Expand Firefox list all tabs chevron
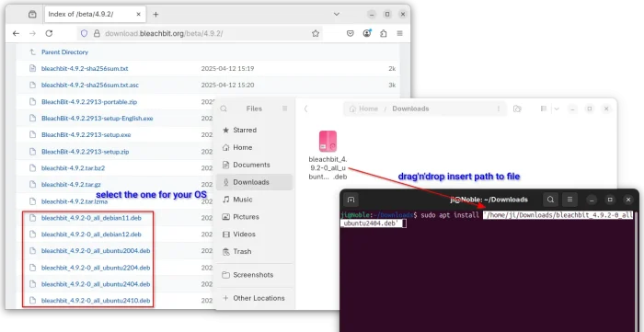The image size is (644, 332). click(x=337, y=15)
